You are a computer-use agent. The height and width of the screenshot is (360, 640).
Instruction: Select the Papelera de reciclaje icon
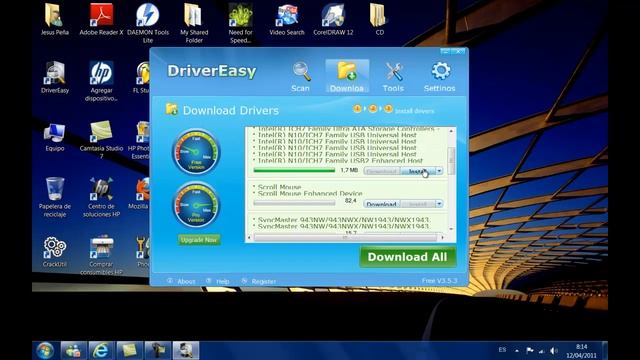pos(55,198)
